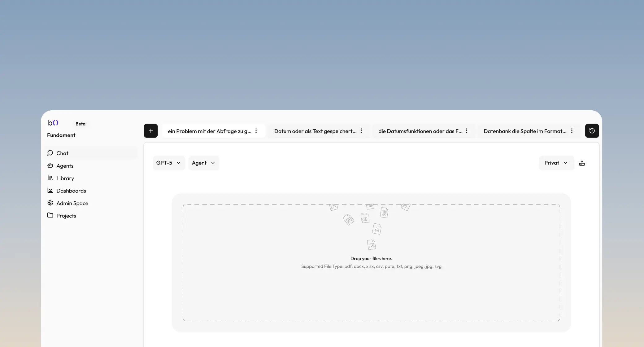Image resolution: width=644 pixels, height=347 pixels.
Task: Expand the GPT-5 model dropdown
Action: click(168, 163)
